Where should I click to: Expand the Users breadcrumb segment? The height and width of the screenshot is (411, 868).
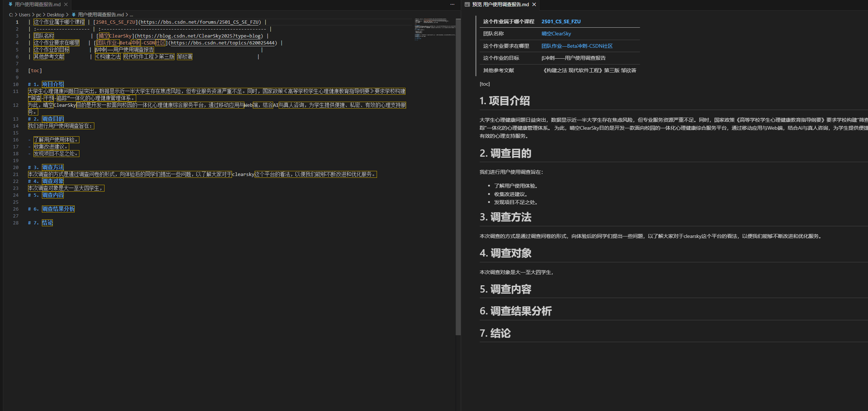[x=24, y=15]
